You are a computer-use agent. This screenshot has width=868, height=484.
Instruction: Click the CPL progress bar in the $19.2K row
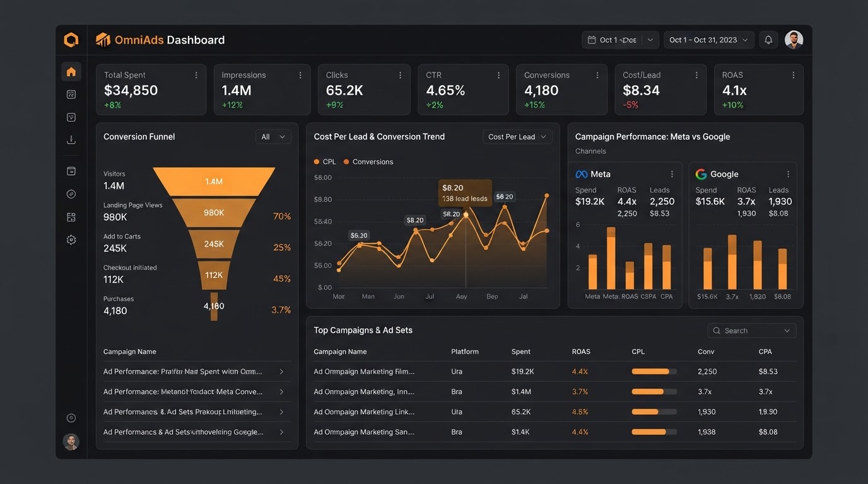click(654, 372)
